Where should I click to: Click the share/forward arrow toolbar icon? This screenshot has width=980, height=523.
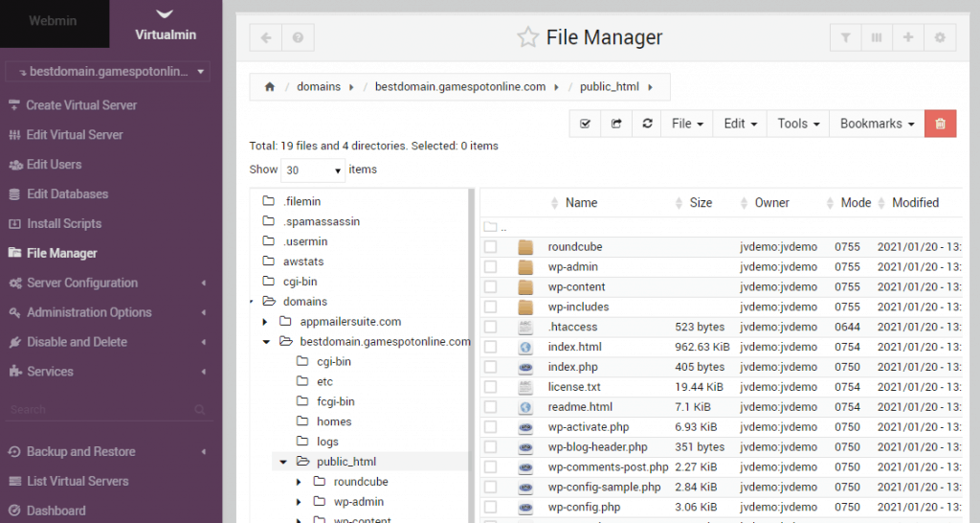[616, 124]
